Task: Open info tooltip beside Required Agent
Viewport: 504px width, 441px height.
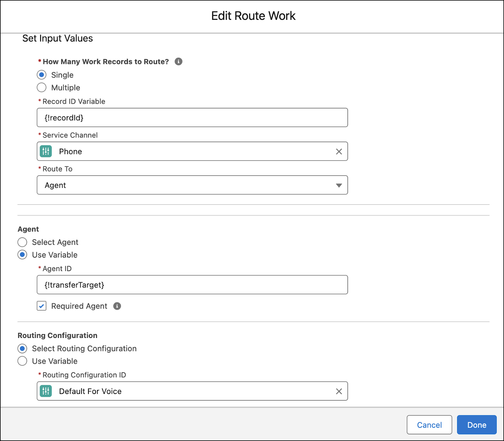Action: (117, 306)
